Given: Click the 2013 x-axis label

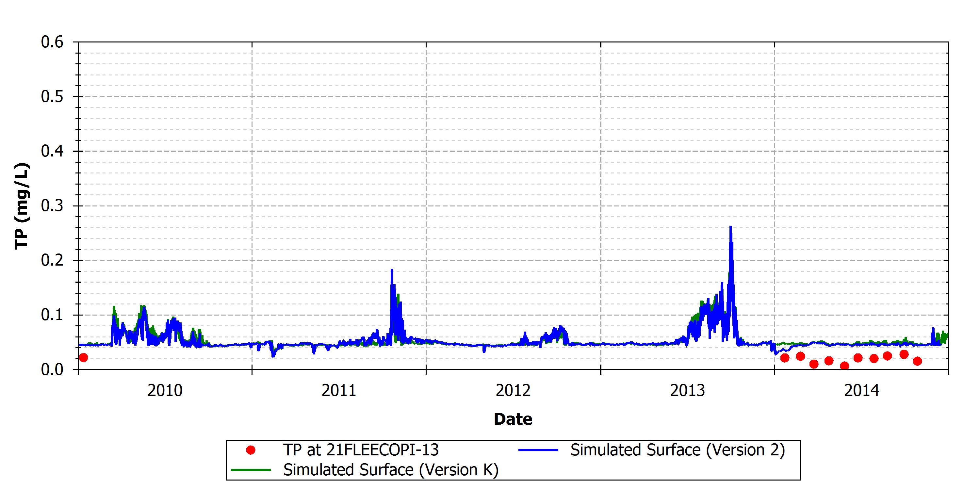Looking at the screenshot, I should pyautogui.click(x=687, y=391).
